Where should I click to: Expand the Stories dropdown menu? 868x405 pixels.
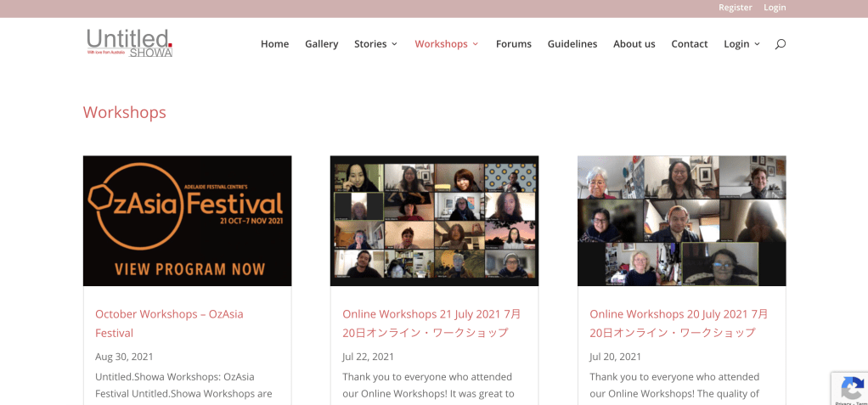click(375, 44)
